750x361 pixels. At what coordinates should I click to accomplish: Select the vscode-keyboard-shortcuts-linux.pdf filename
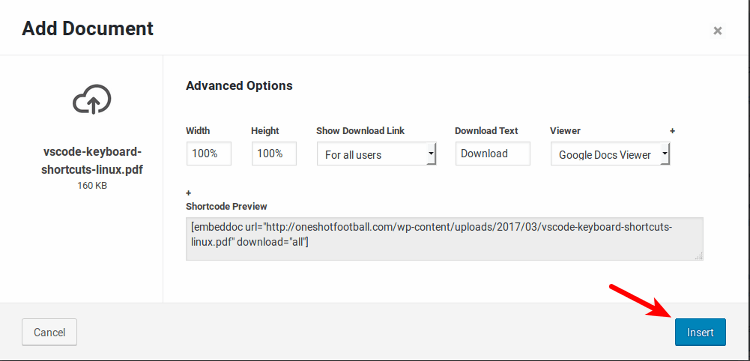[92, 161]
